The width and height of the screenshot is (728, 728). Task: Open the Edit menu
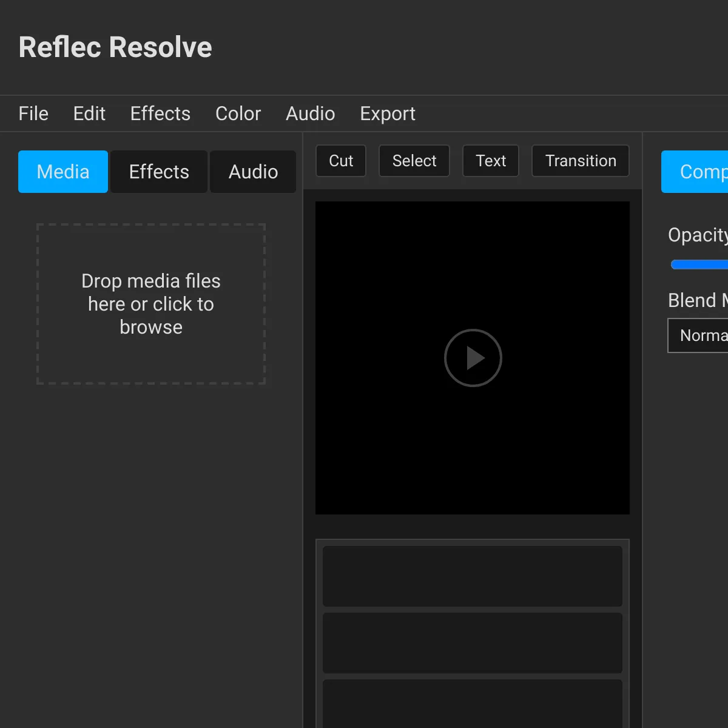89,113
